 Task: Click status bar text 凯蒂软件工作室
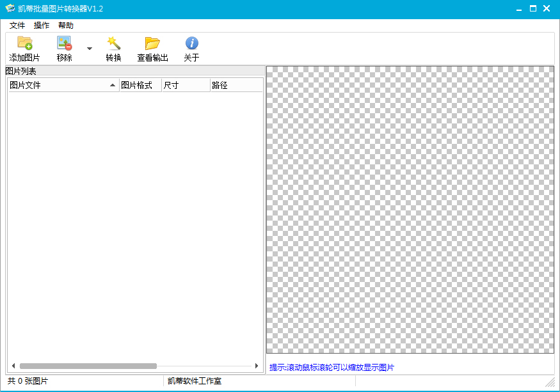click(x=195, y=381)
